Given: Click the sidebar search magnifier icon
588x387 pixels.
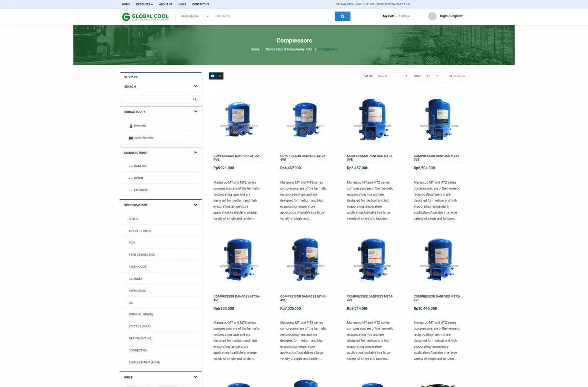Looking at the screenshot, I should point(195,99).
